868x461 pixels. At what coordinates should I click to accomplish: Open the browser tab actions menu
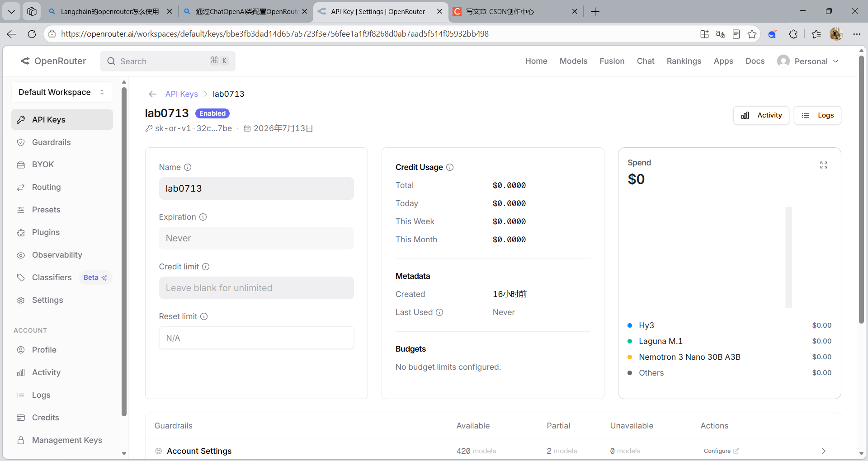(32, 11)
